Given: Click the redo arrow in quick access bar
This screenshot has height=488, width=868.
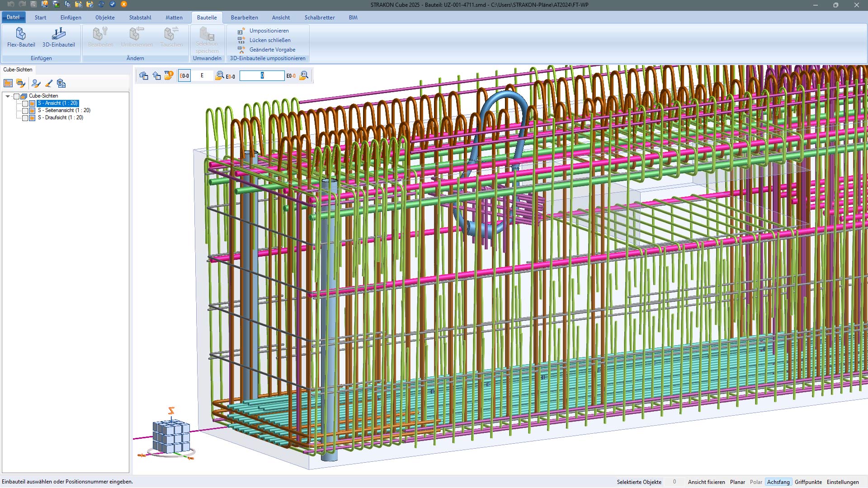Looking at the screenshot, I should 22,5.
